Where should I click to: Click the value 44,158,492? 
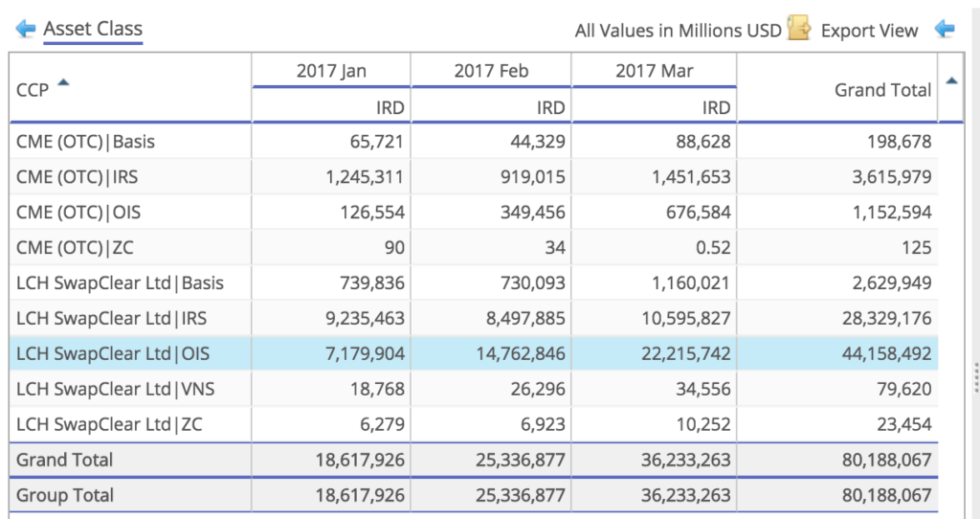887,354
